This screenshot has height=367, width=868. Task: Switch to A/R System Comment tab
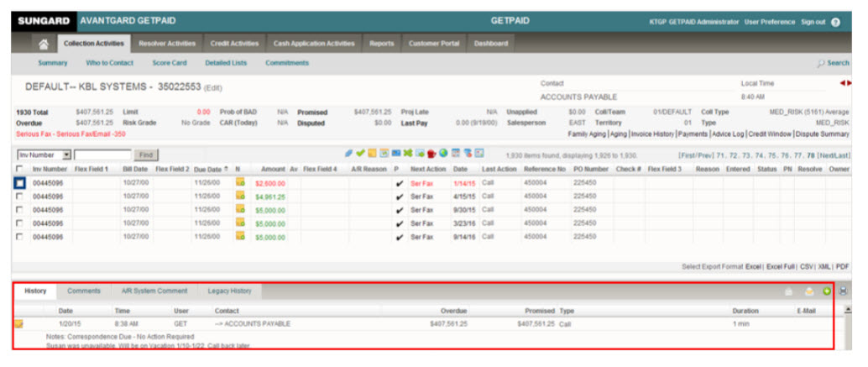tap(154, 291)
